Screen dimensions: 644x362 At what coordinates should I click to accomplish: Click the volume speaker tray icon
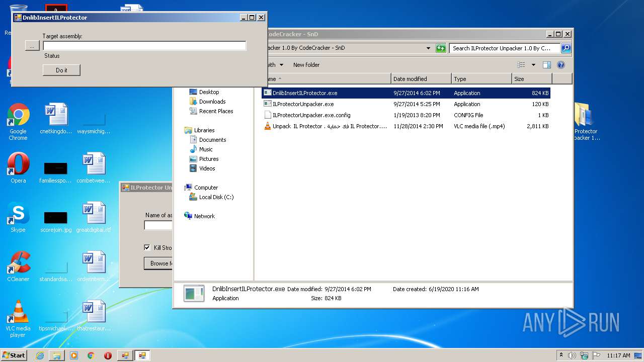tap(572, 355)
